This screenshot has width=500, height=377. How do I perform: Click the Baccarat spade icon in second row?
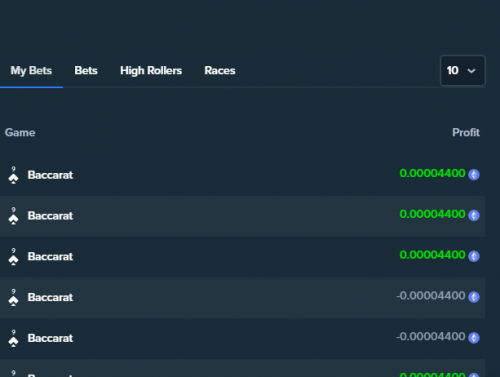tap(13, 216)
